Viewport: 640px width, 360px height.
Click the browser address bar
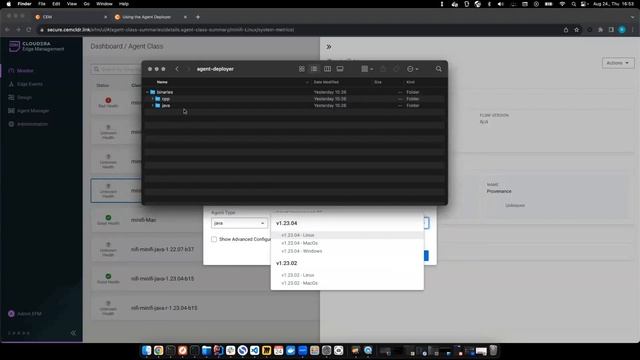click(300, 30)
